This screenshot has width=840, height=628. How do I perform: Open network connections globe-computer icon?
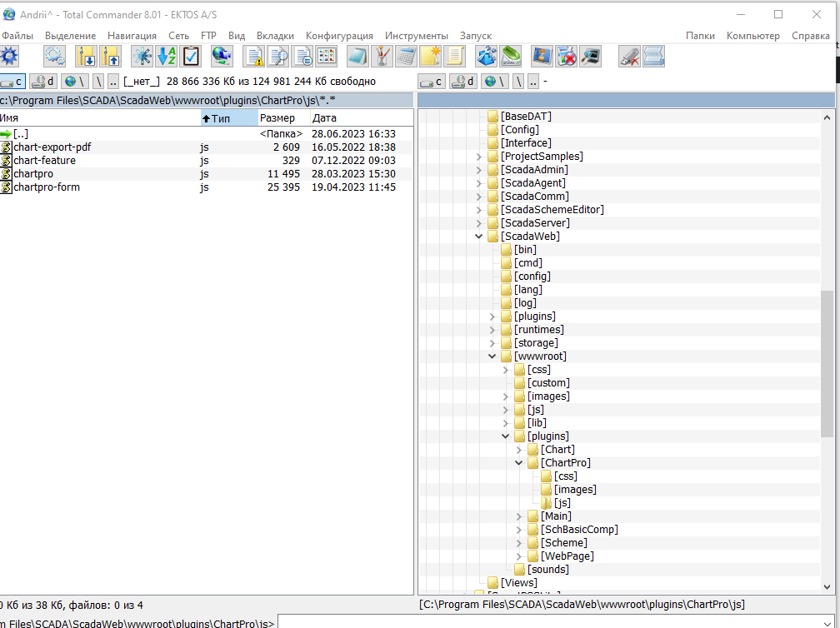tap(222, 56)
